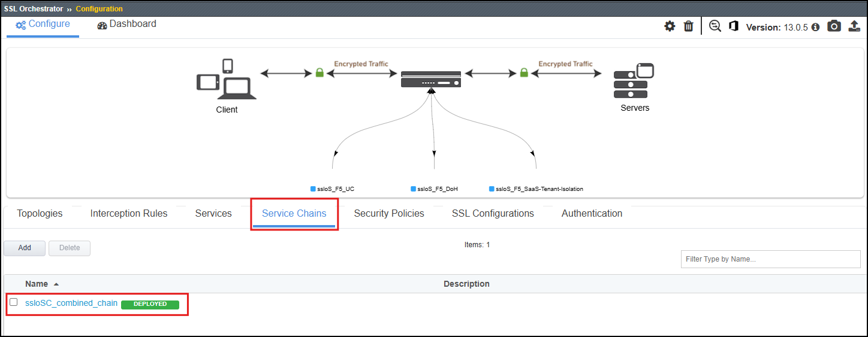Viewport: 868px width, 337px height.
Task: Click the client-side green padlock icon
Action: (320, 72)
